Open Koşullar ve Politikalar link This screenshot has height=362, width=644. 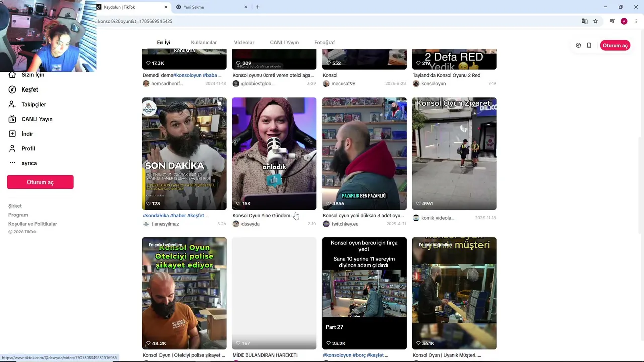click(x=33, y=224)
